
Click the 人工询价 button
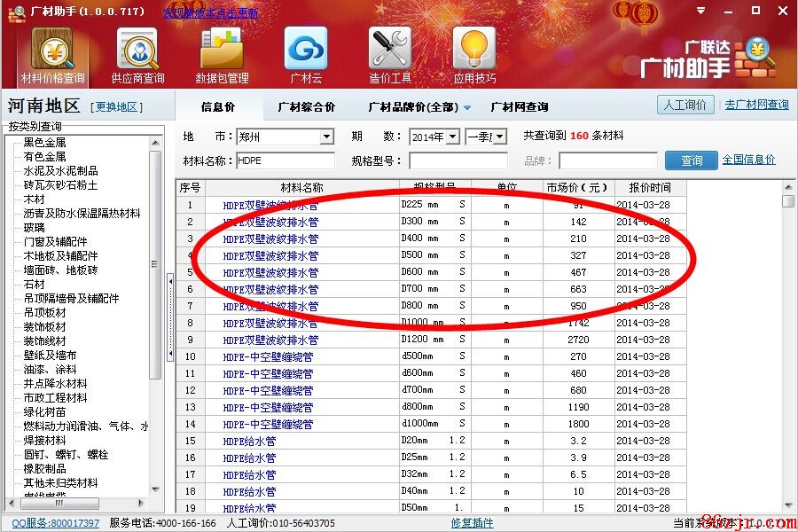[685, 105]
